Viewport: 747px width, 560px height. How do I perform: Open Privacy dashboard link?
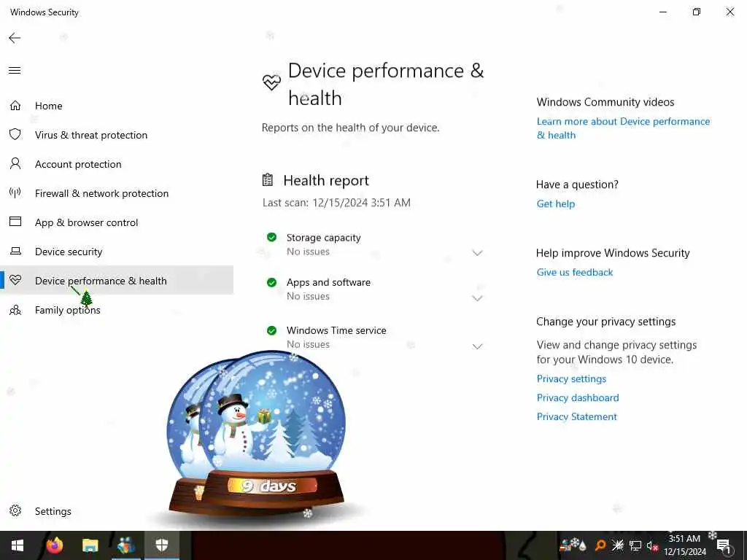click(578, 397)
